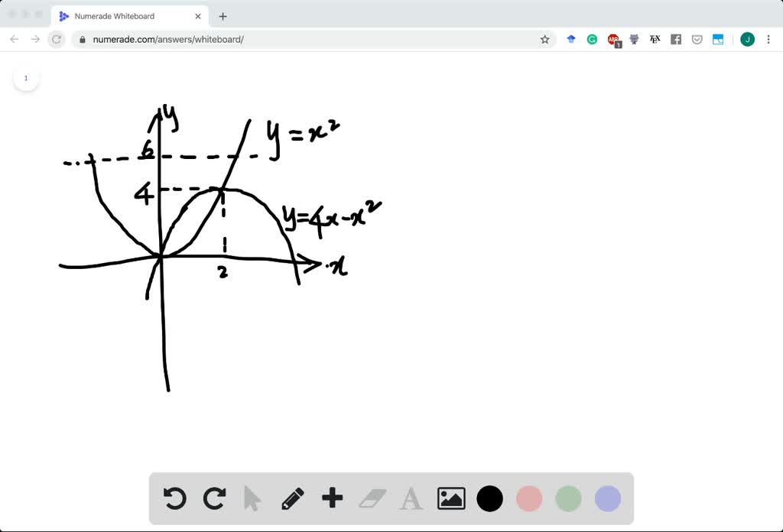This screenshot has height=532, width=783.
Task: Open a new browser tab
Action: point(223,15)
